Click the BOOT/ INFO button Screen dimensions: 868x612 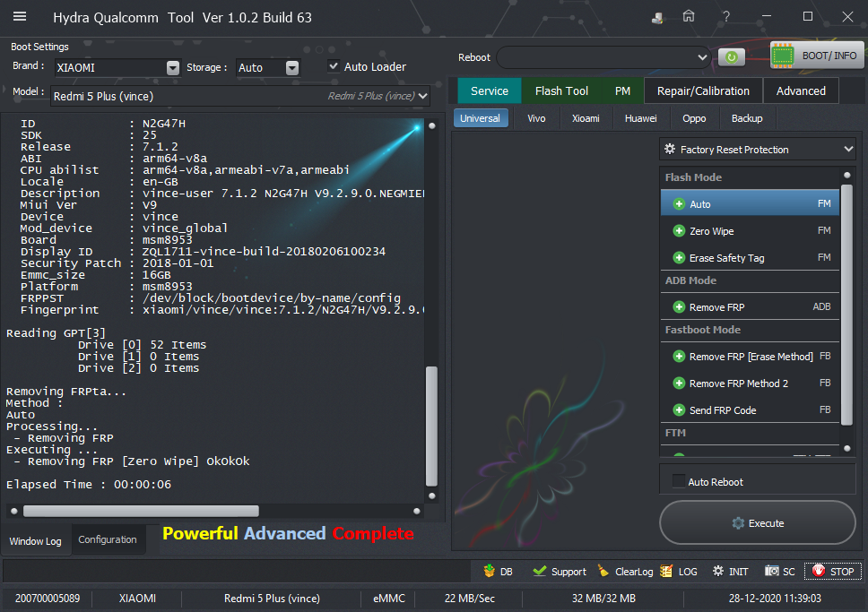(817, 56)
